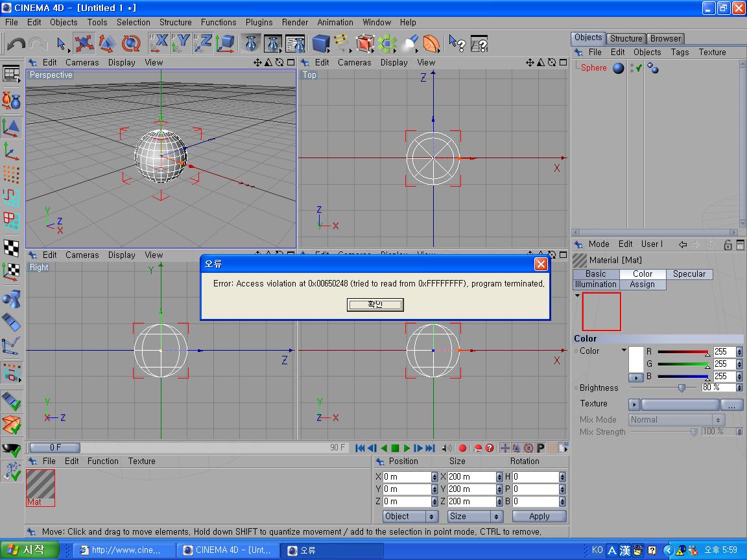Collapse the material preview triangle
Viewport: 747px width, 560px height.
pyautogui.click(x=577, y=296)
